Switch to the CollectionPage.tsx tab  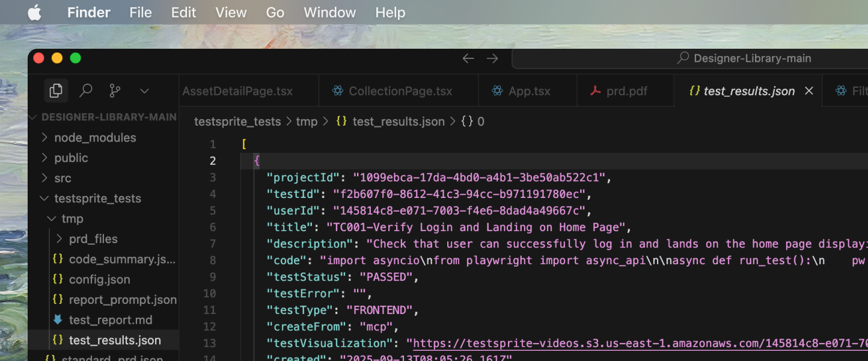coord(398,91)
